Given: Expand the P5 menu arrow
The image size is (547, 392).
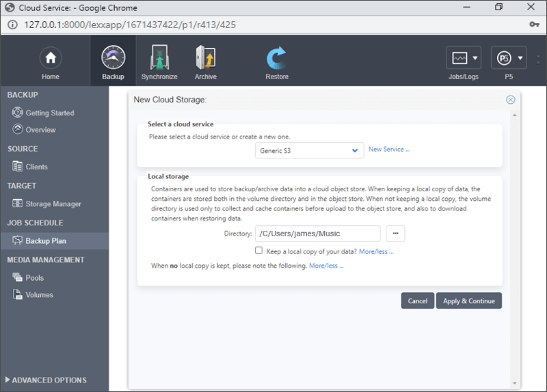Looking at the screenshot, I should point(520,58).
